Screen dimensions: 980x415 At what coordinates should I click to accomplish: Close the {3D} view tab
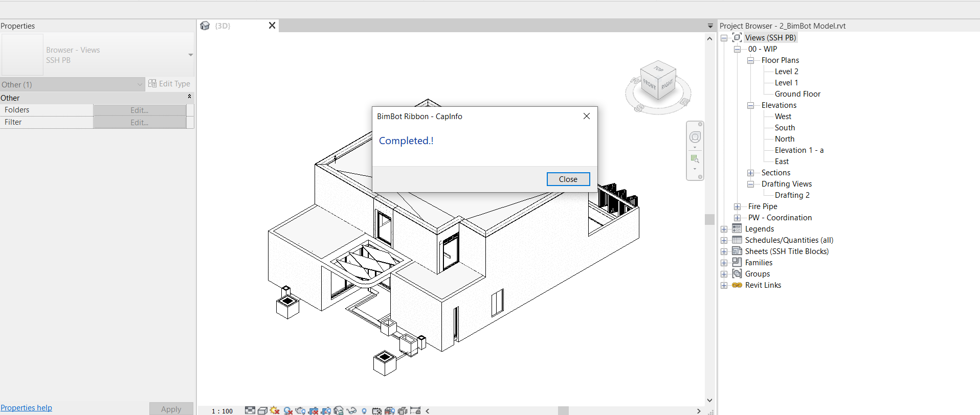pos(272,26)
